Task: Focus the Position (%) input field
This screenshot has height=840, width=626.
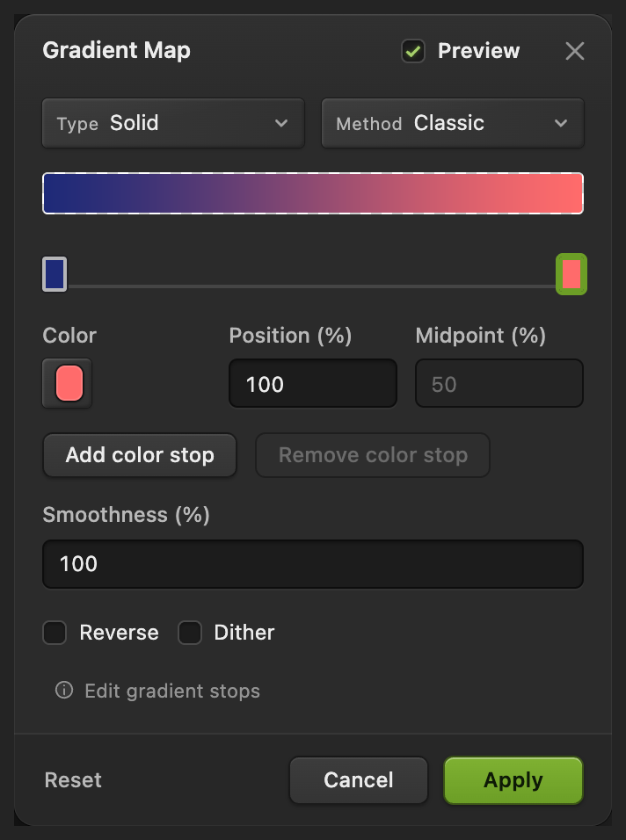Action: coord(313,384)
